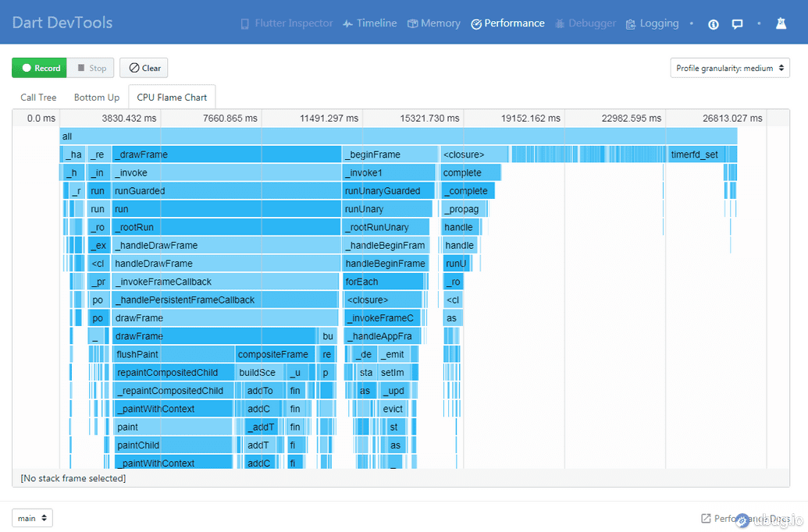The height and width of the screenshot is (532, 808).
Task: Switch to the Call Tree tab
Action: pos(38,98)
